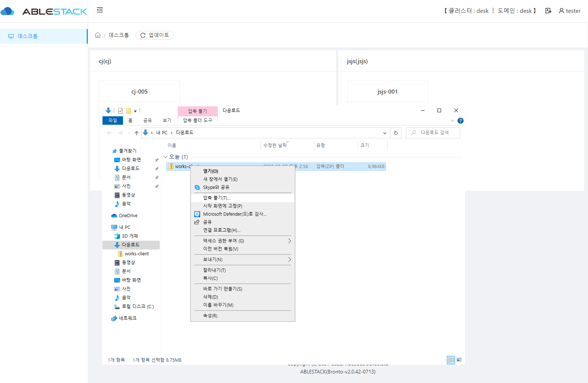Open the ribbon expand chevron
This screenshot has height=383, width=588.
pos(452,120)
